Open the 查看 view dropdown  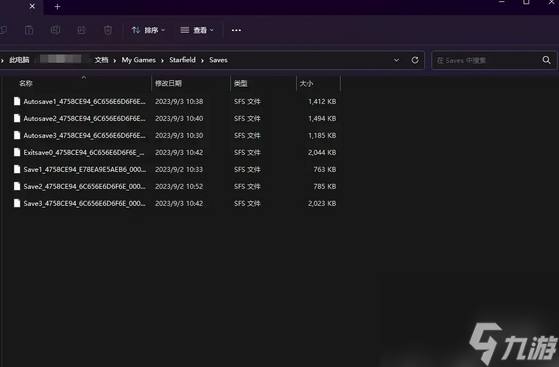197,30
